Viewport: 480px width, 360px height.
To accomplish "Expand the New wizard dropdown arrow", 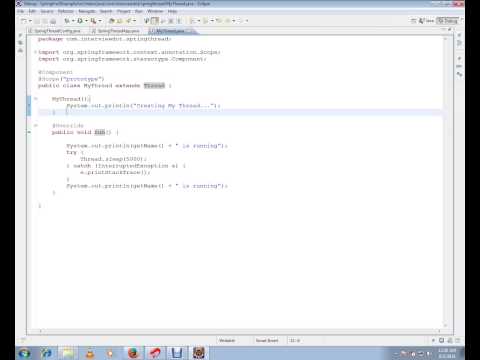I will (30, 21).
